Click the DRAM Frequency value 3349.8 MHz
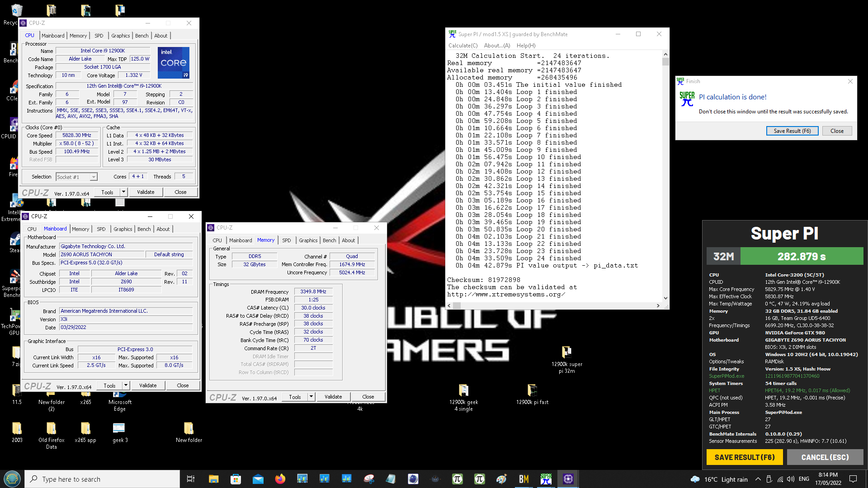Viewport: 868px width, 488px height. [x=313, y=291]
